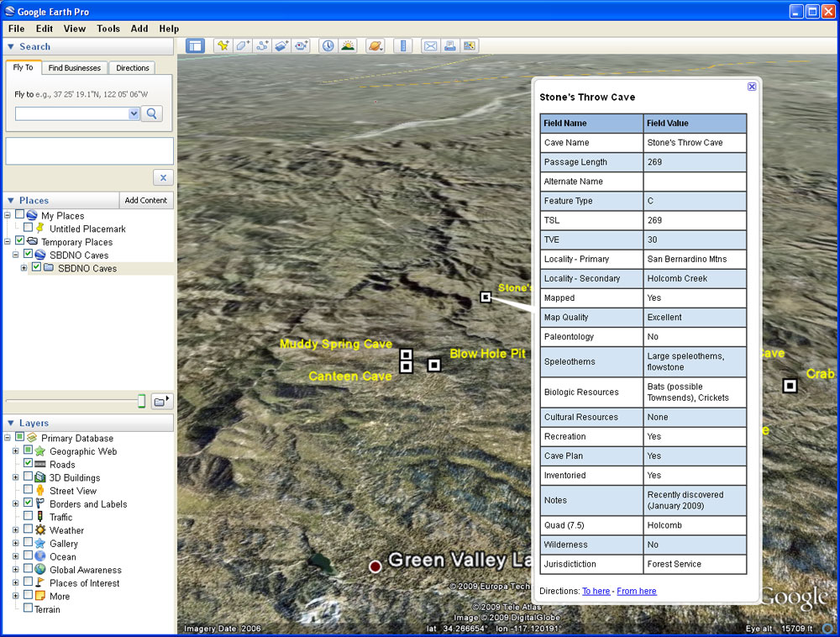Record a tour with the camera icon
The image size is (840, 637).
(x=302, y=46)
